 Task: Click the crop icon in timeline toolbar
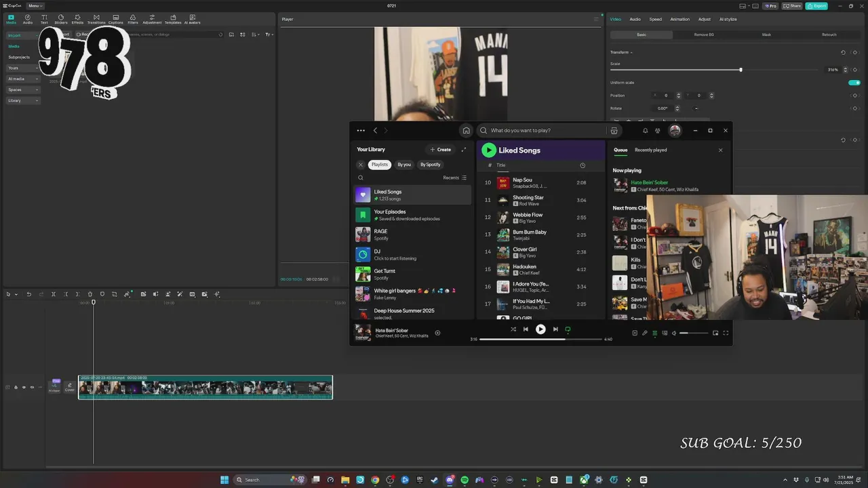point(115,294)
